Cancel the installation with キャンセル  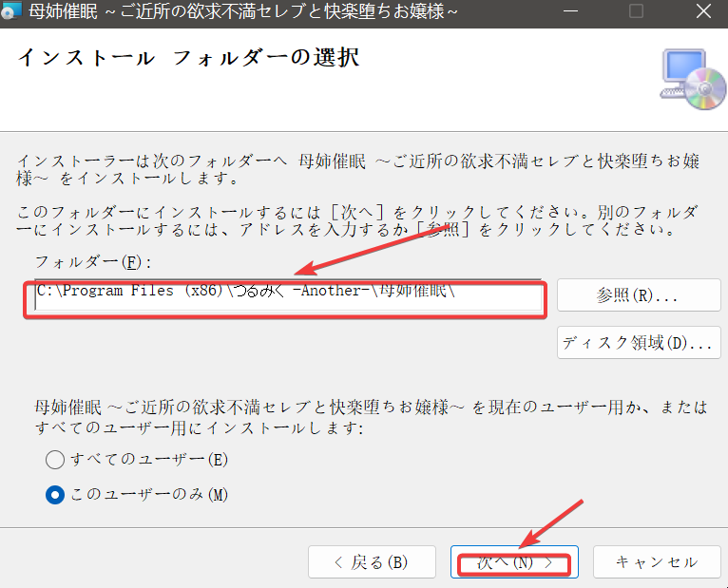pyautogui.click(x=657, y=562)
